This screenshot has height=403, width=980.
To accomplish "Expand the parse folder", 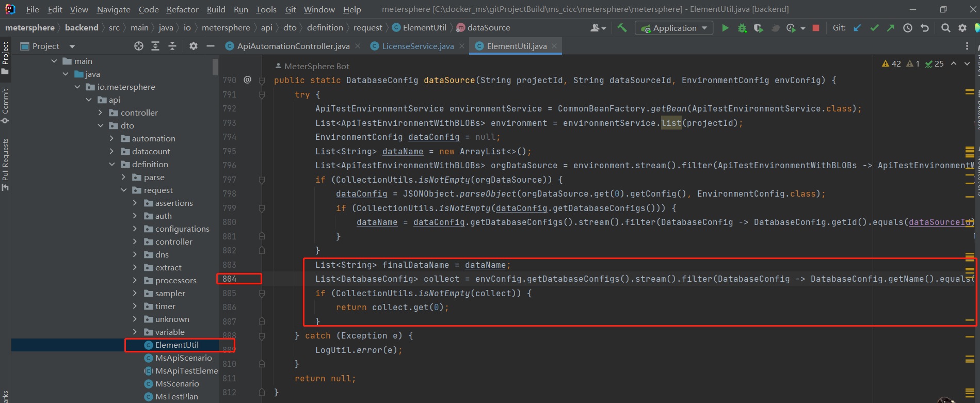I will 124,177.
